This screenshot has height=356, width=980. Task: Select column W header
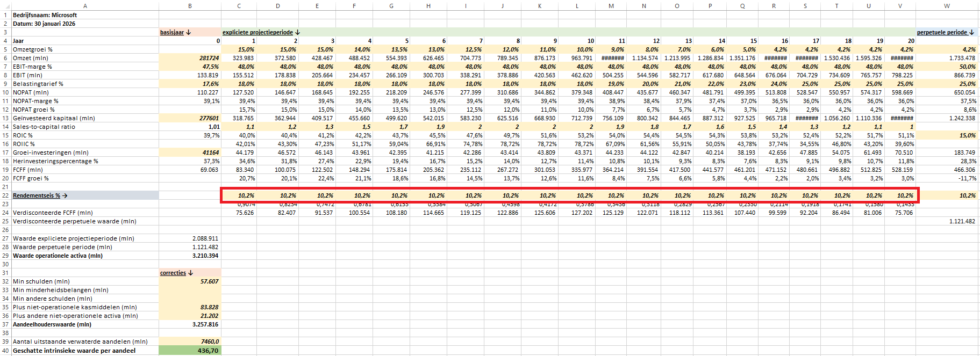[947, 6]
